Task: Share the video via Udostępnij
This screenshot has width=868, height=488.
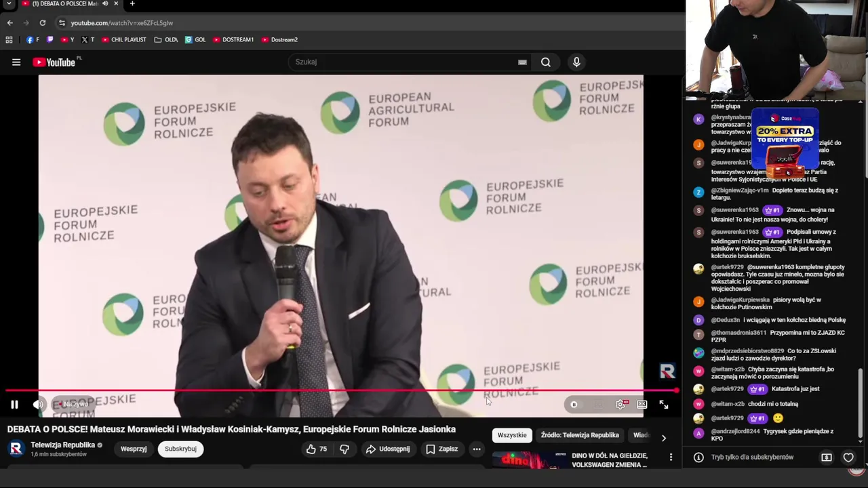Action: [387, 449]
